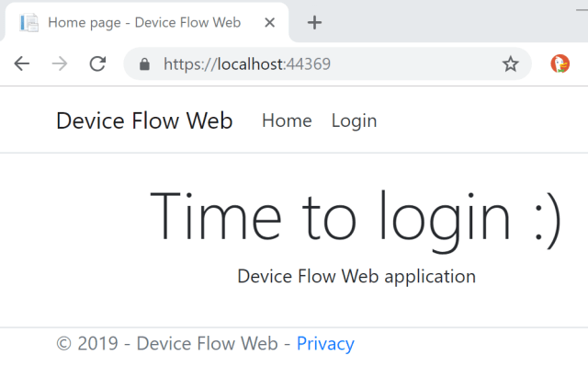
Task: Open the Home navigation item
Action: click(x=287, y=120)
